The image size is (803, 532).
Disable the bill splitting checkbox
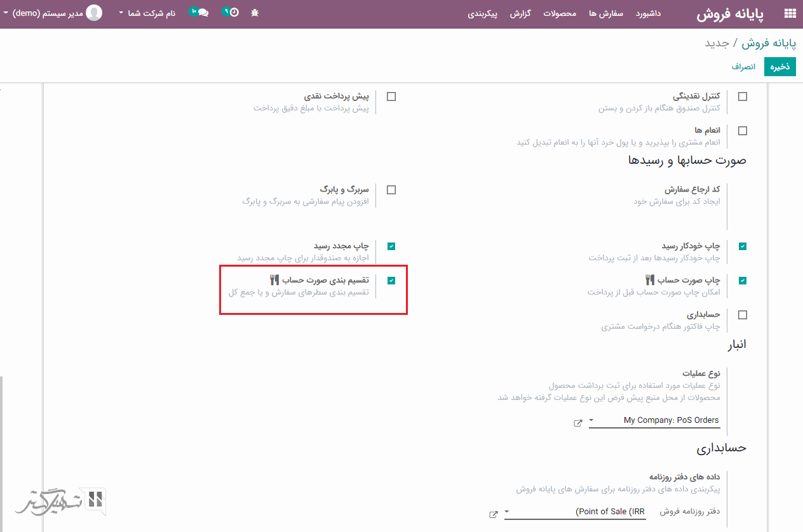(x=391, y=281)
